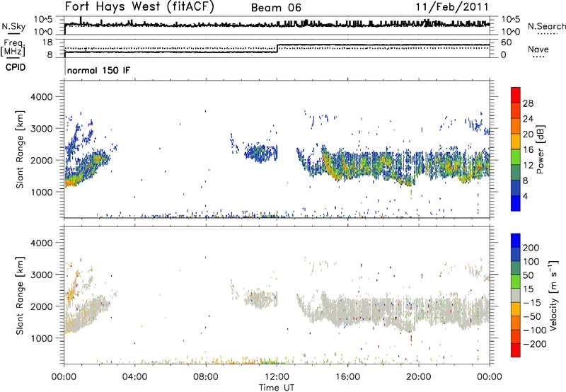Click the 'Slant Range [km]' label of velocity panel
This screenshot has width=566, height=392.
pyautogui.click(x=20, y=295)
